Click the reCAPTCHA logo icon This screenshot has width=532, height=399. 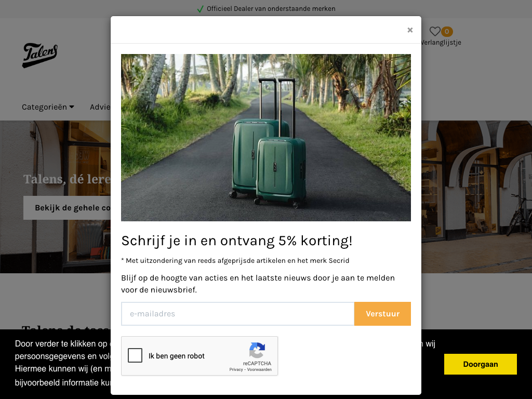pos(257,350)
